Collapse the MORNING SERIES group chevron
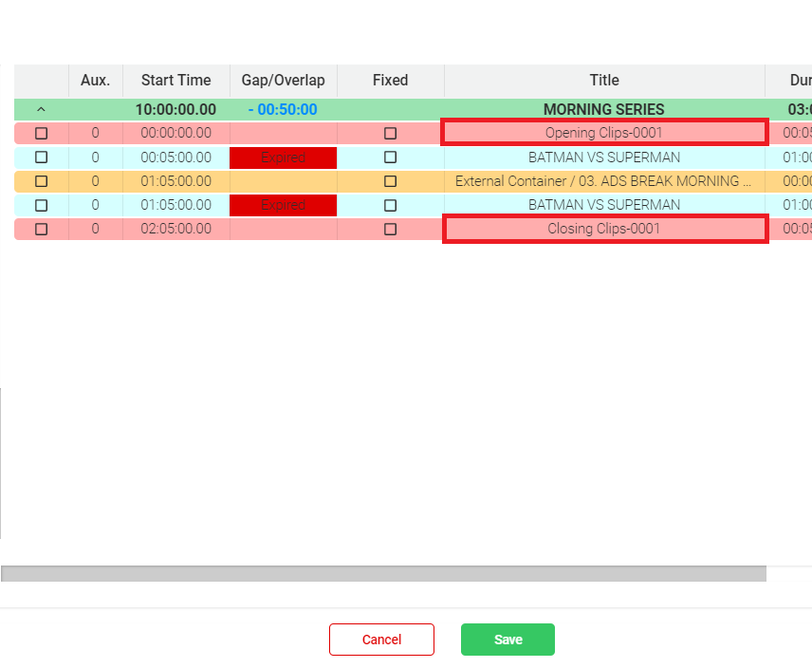The image size is (812, 668). (41, 110)
